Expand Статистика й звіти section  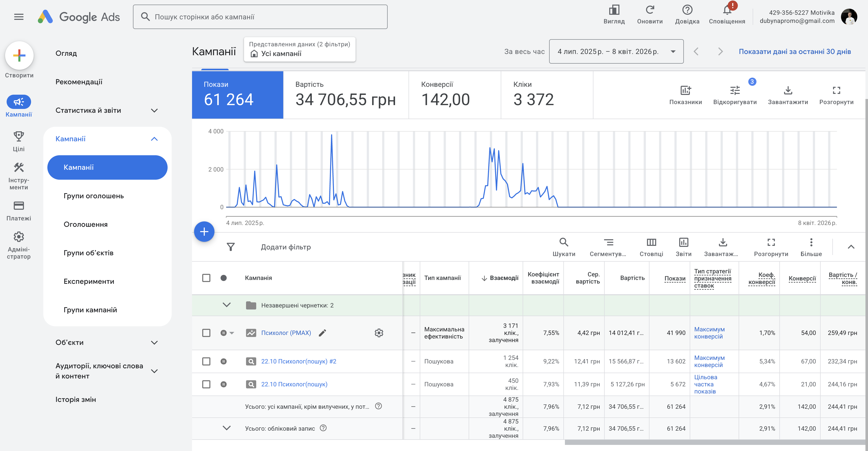pyautogui.click(x=154, y=110)
